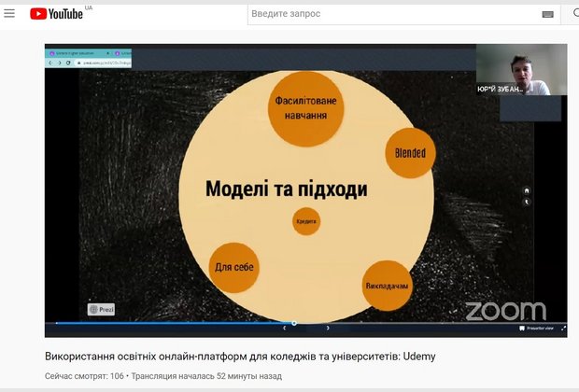This screenshot has width=579, height=392.
Task: Click the YouTube logo
Action: pos(56,14)
